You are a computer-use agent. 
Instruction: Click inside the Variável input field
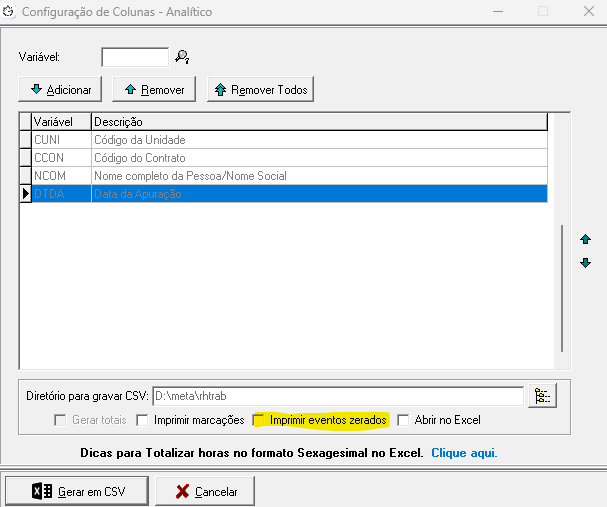coord(135,57)
